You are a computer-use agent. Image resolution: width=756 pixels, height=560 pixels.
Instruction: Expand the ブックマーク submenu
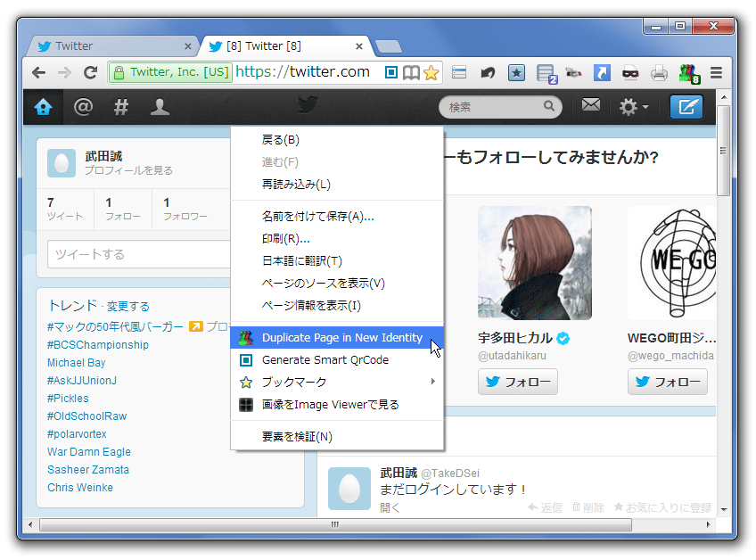[x=337, y=382]
